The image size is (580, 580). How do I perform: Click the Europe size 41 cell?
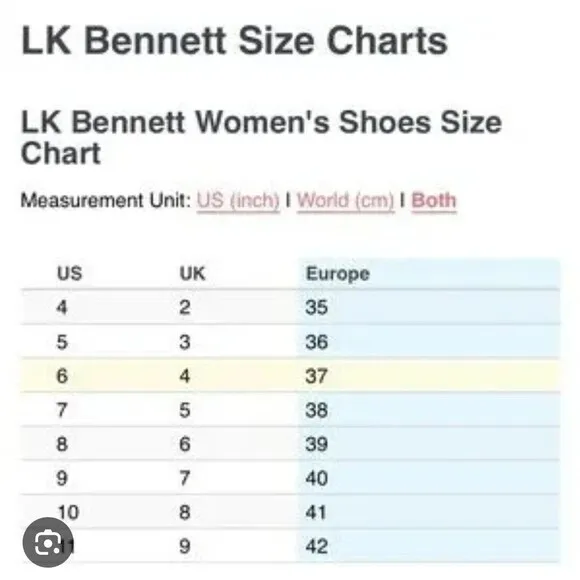(316, 512)
